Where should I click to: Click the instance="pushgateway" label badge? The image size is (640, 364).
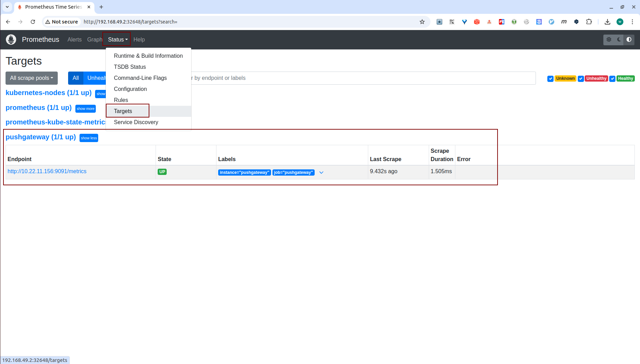(x=244, y=172)
